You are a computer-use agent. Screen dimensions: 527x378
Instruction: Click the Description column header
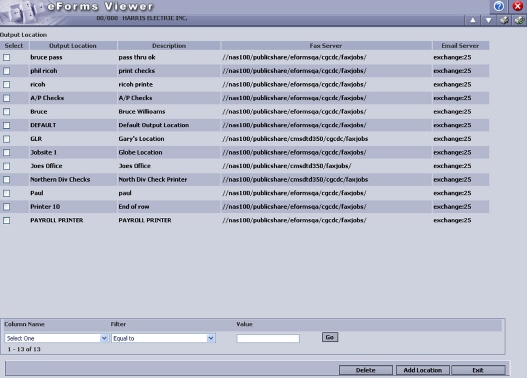169,45
